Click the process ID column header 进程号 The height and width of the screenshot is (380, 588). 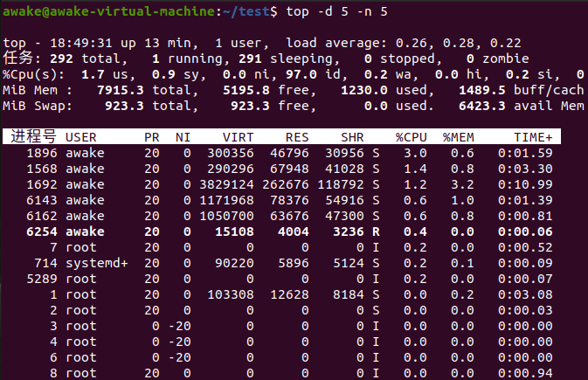[x=34, y=136]
